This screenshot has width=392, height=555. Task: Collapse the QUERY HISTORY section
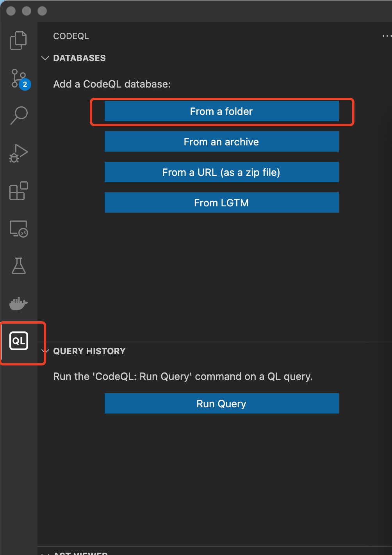[45, 351]
